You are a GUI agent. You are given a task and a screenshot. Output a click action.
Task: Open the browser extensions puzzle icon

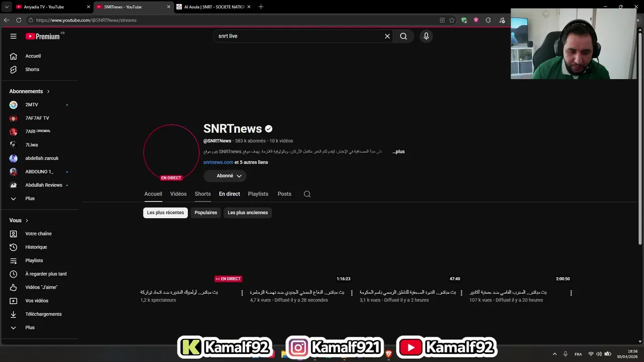coord(488,20)
